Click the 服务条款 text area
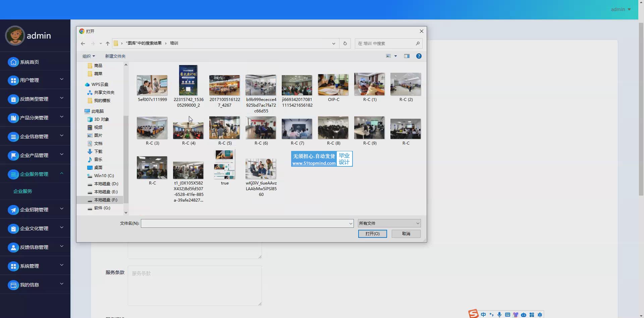The image size is (644, 318). click(195, 286)
